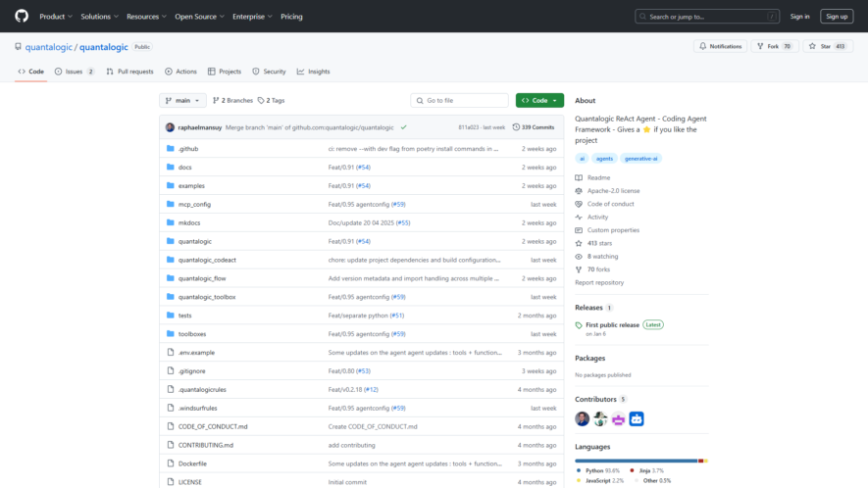868x488 pixels.
Task: Open the green Code dropdown
Action: [x=539, y=101]
